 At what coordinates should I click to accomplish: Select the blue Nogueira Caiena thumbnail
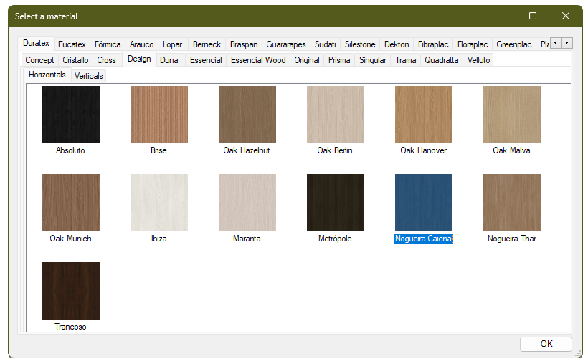[x=423, y=203]
